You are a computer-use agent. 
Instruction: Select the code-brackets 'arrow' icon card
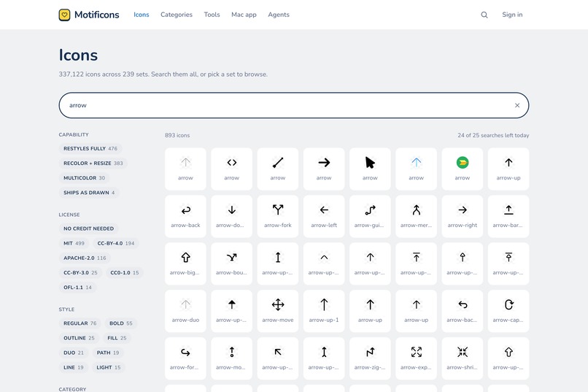tap(232, 169)
